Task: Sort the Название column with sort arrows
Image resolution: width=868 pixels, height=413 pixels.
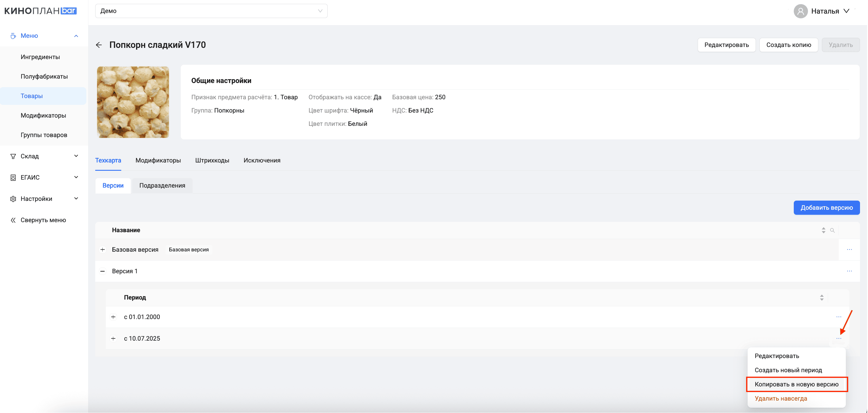Action: point(824,230)
